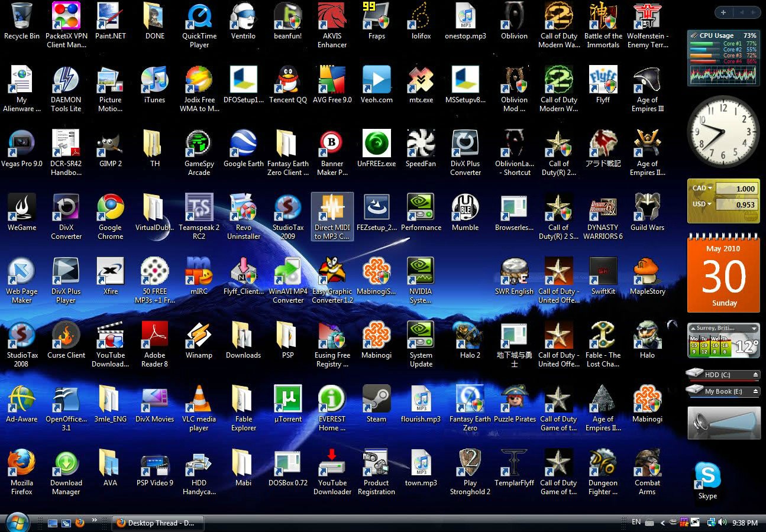Open the QuickTime Player shortcut
The image size is (766, 532).
click(x=199, y=26)
